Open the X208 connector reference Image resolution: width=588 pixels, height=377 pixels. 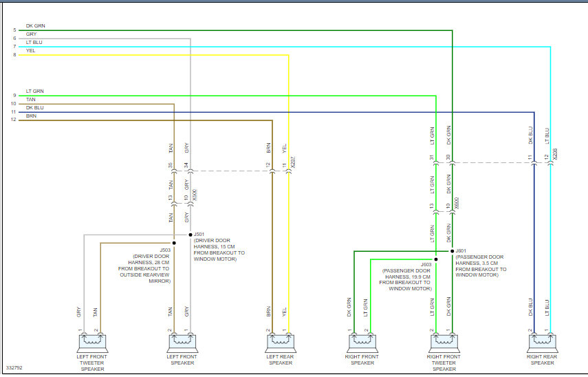(555, 154)
